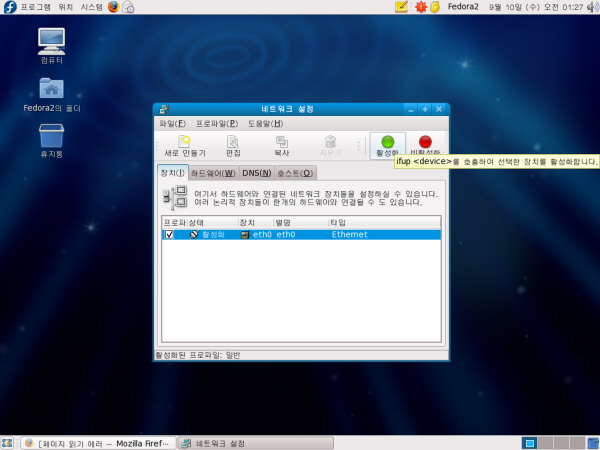This screenshot has height=450, width=600.
Task: Open 편집 (Edit) for the selected device
Action: pyautogui.click(x=233, y=146)
